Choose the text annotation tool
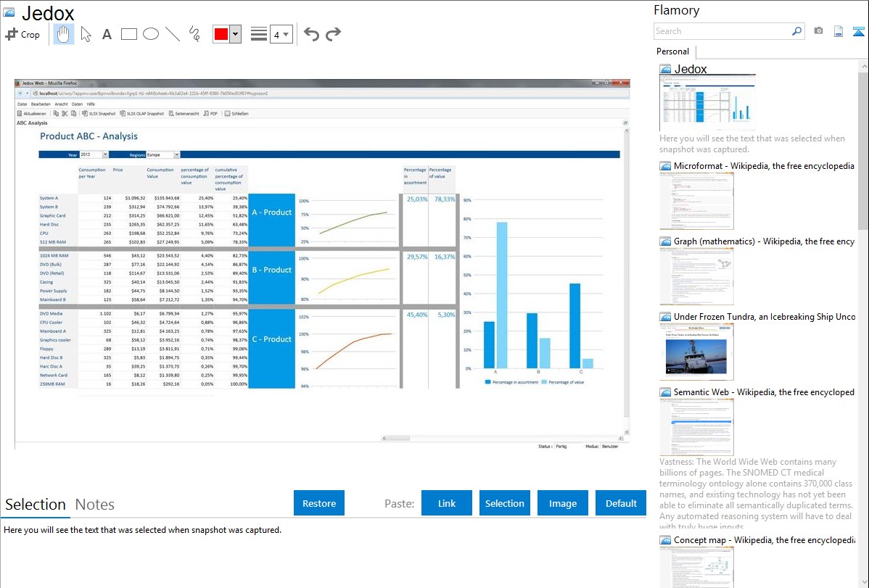 [x=107, y=34]
